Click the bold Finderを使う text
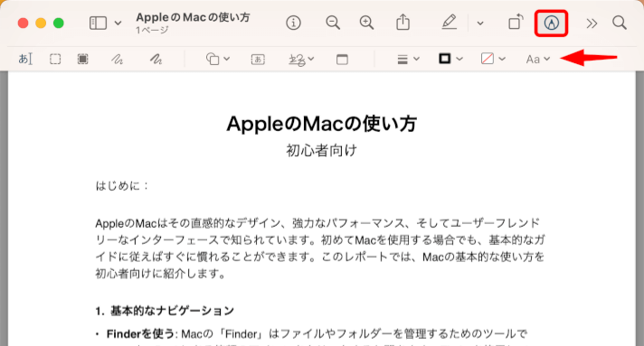644x346 pixels. (x=141, y=333)
